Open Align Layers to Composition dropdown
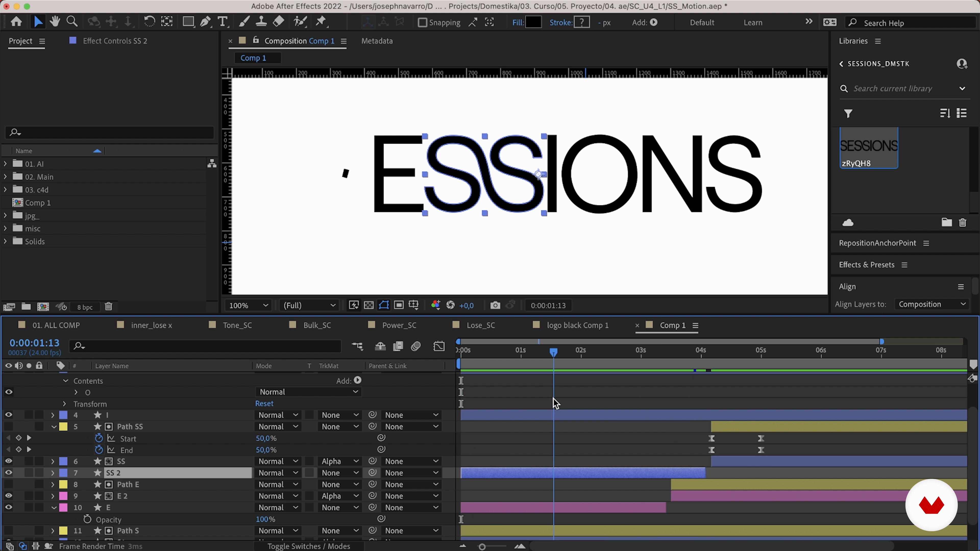980x551 pixels. click(932, 304)
